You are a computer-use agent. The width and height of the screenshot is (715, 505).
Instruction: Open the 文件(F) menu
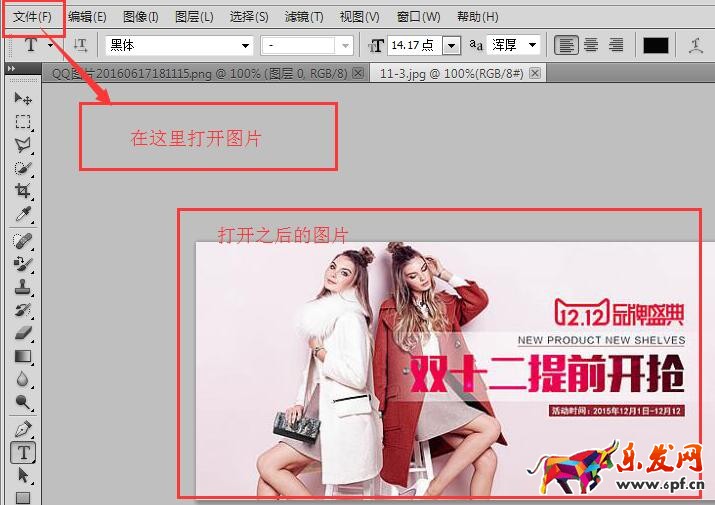point(32,17)
